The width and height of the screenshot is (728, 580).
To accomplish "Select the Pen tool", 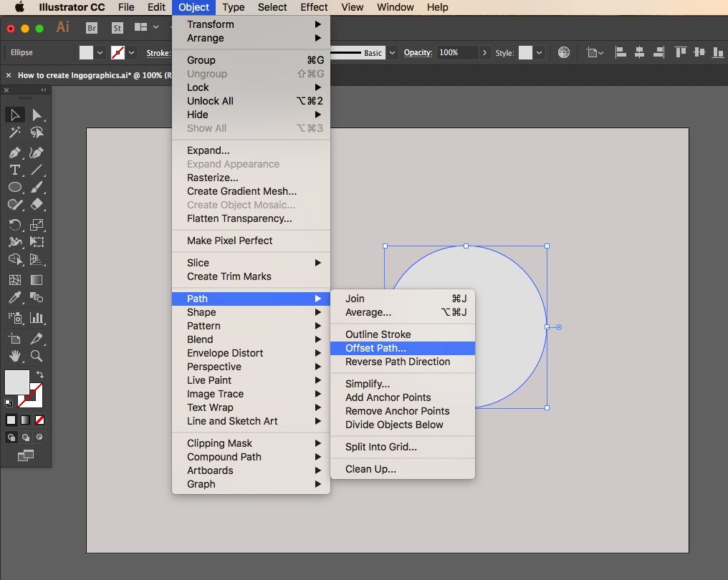I will (x=15, y=153).
